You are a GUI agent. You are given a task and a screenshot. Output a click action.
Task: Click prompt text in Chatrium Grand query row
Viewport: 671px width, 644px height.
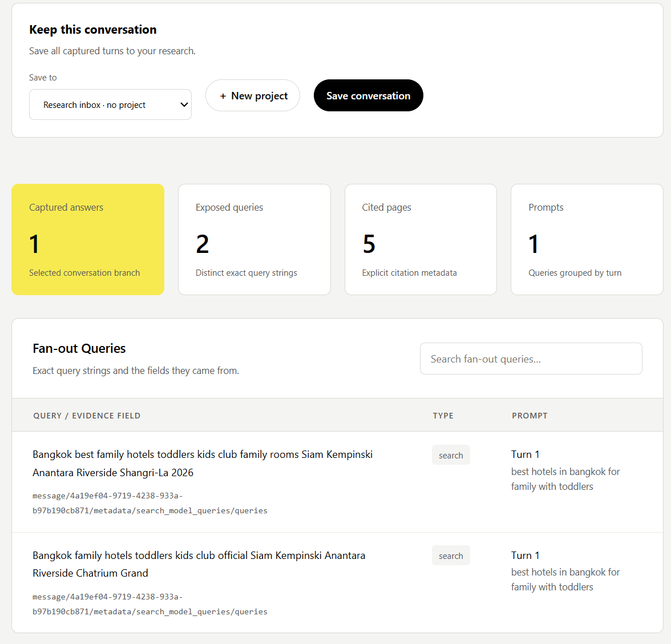point(565,580)
